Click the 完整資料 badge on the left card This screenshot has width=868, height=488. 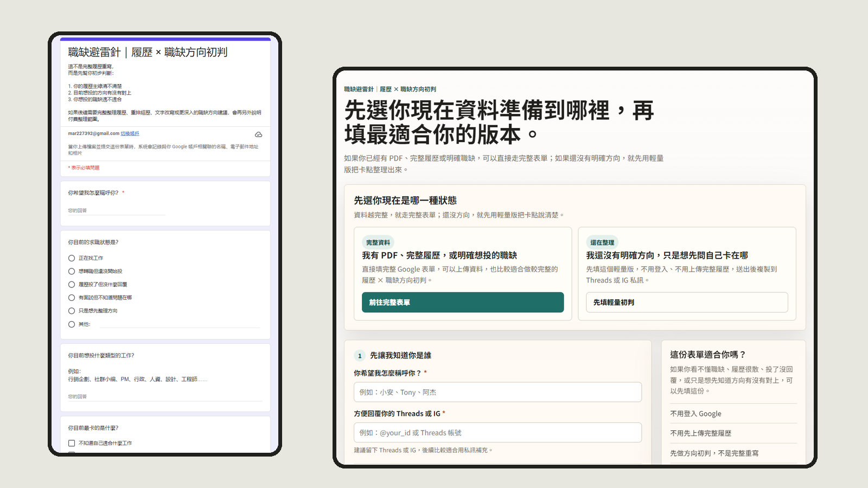pos(378,242)
